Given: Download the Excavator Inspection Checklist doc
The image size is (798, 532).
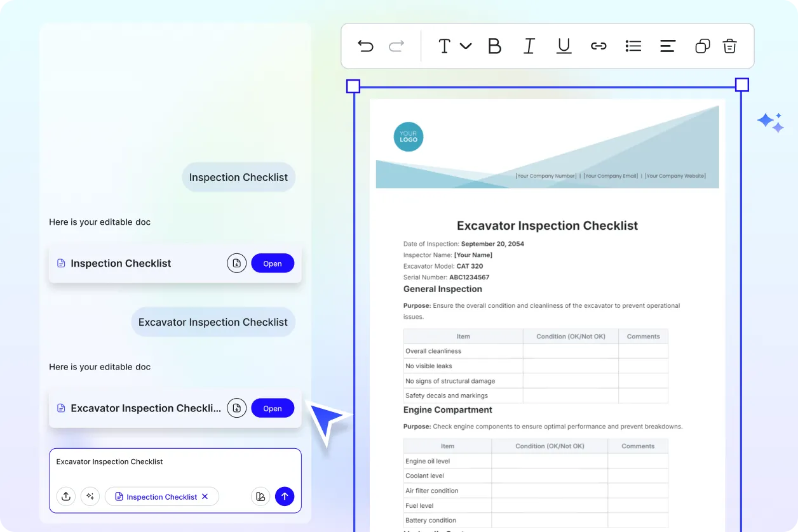Looking at the screenshot, I should tap(236, 408).
